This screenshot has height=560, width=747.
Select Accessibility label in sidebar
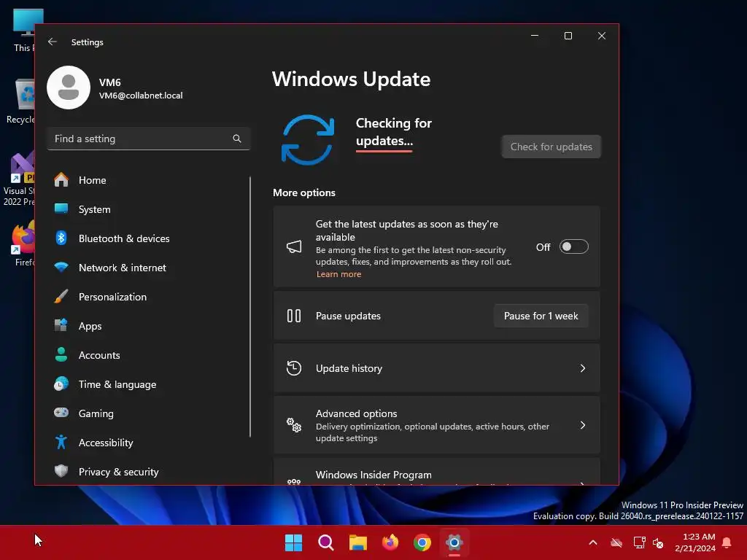(106, 443)
